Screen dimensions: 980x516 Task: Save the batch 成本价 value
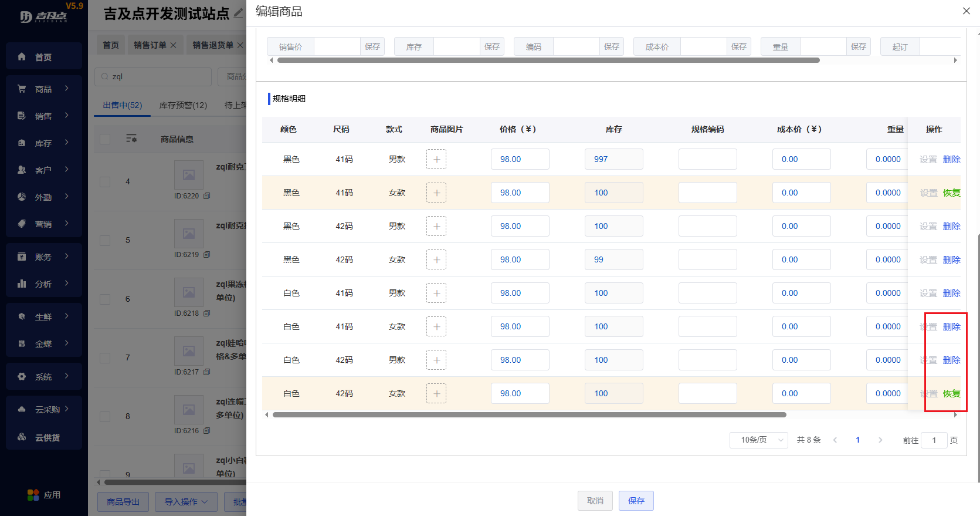pyautogui.click(x=739, y=46)
